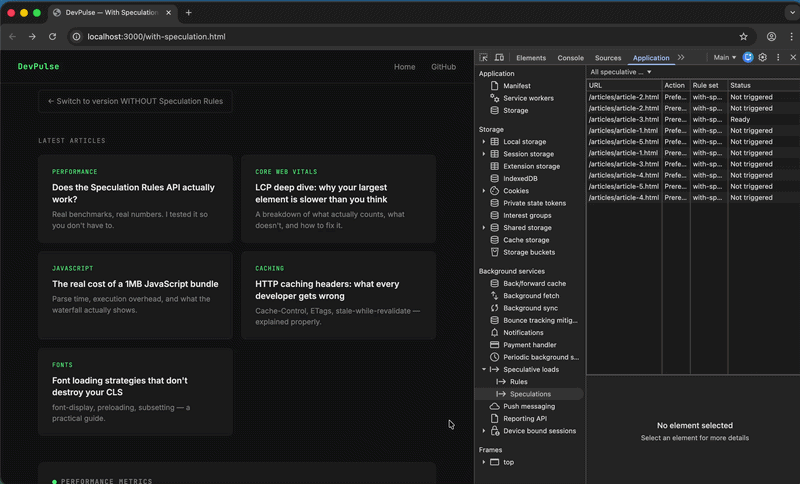Open the LCP deep dive article
Image resolution: width=800 pixels, height=484 pixels.
(x=339, y=199)
